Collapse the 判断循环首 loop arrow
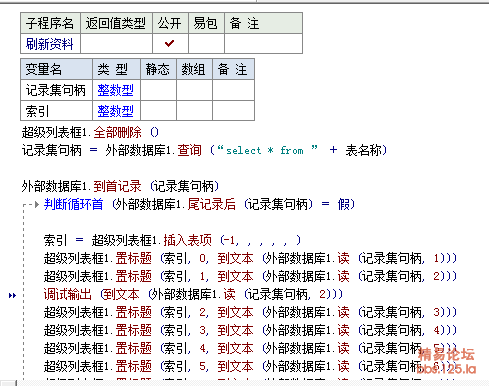The height and width of the screenshot is (386, 489). tap(37, 204)
